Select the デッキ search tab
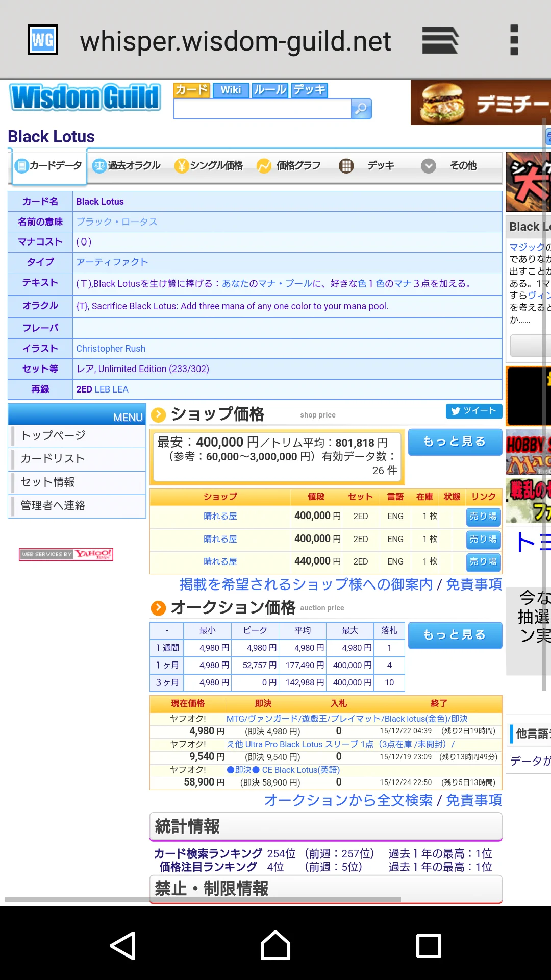 [309, 90]
